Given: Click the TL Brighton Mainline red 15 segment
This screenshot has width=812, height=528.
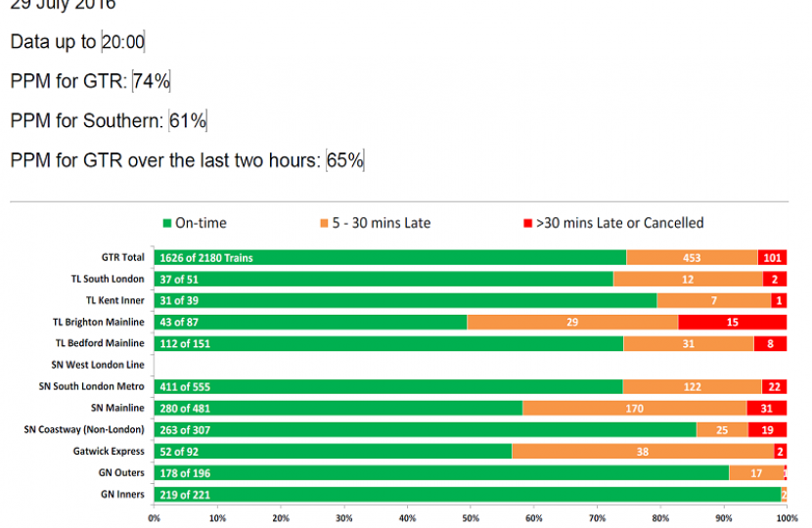Looking at the screenshot, I should [x=732, y=323].
